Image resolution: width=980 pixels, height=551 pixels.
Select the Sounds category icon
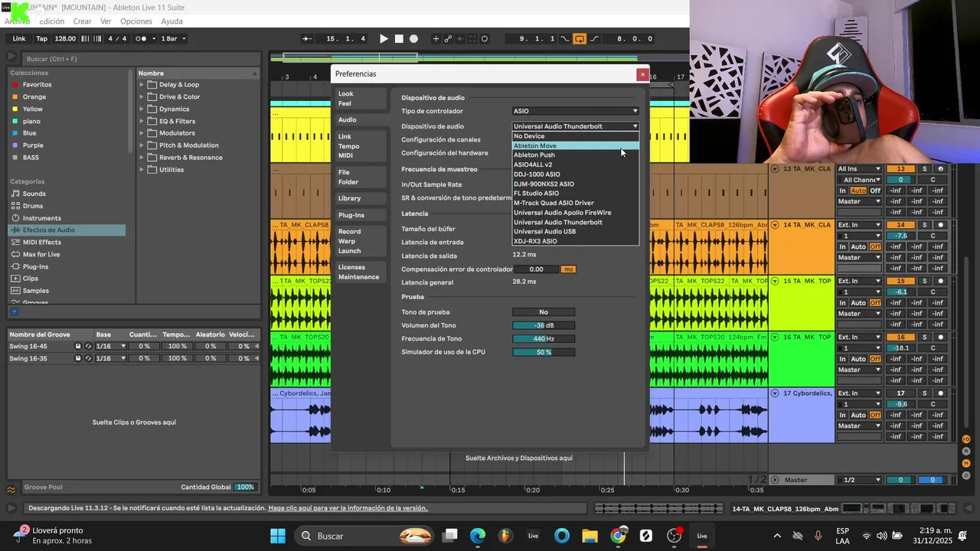(15, 194)
